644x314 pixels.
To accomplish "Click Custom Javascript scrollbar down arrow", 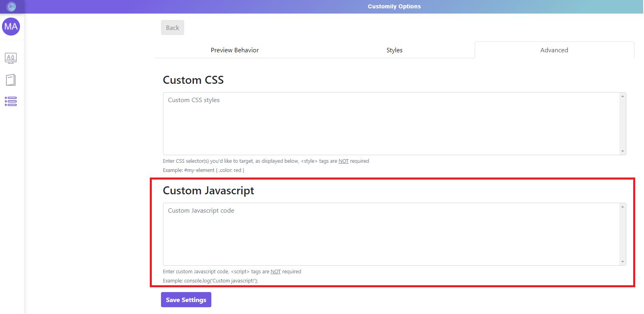I will point(622,262).
